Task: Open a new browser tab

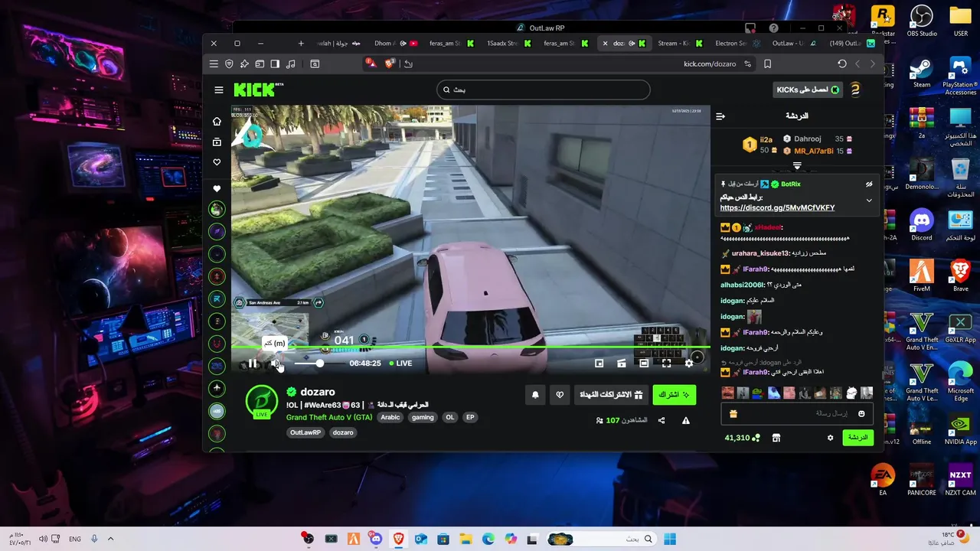Action: (301, 44)
